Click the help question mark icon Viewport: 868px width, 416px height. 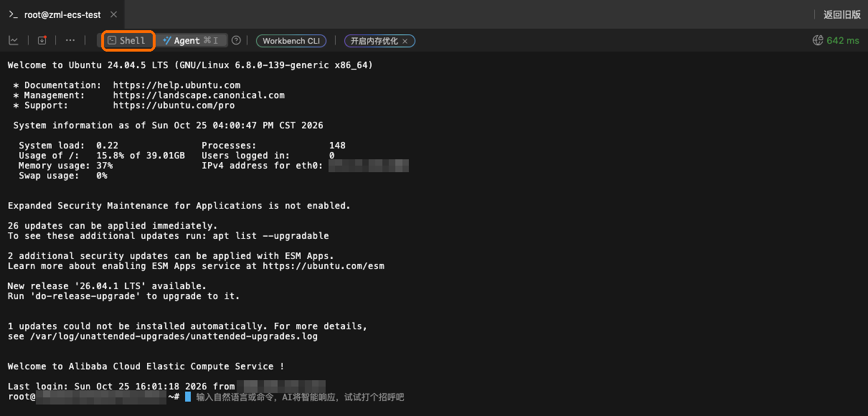coord(236,41)
